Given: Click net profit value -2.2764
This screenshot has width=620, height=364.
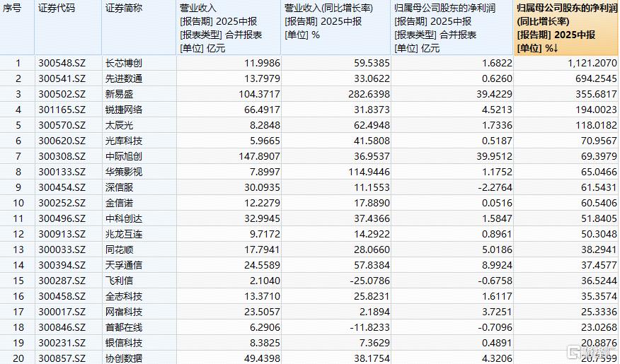Looking at the screenshot, I should coord(495,187).
